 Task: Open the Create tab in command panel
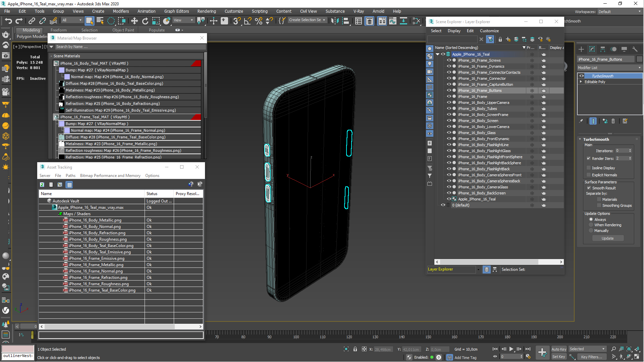tap(581, 49)
